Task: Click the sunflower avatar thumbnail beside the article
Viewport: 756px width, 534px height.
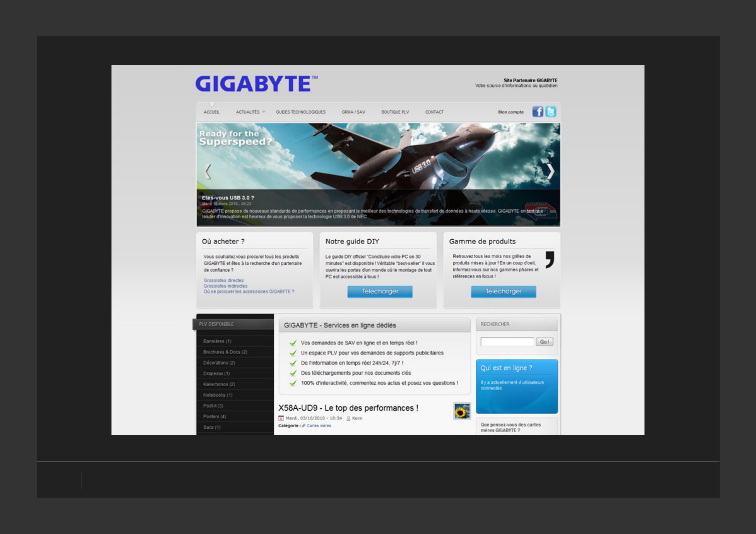Action: [462, 411]
